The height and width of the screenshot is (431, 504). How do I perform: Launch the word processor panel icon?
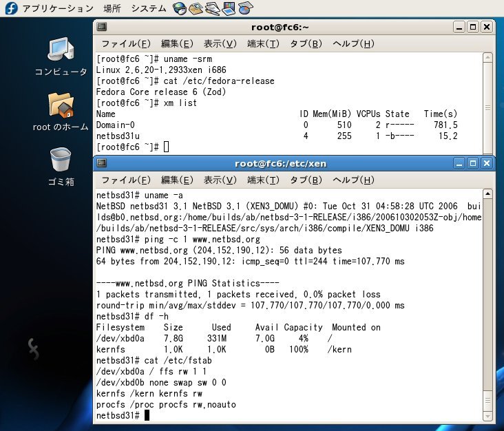tap(213, 8)
